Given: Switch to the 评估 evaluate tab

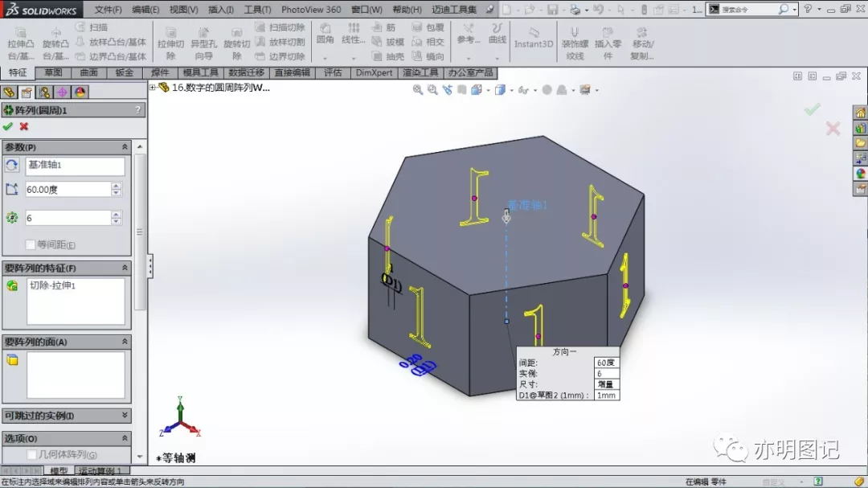Looking at the screenshot, I should tap(333, 72).
